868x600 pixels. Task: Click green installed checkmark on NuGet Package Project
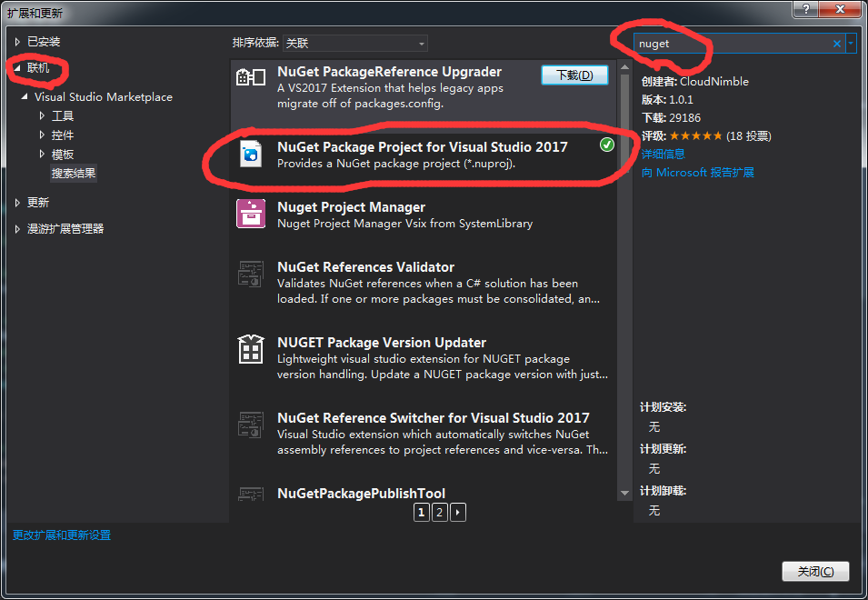(x=606, y=144)
